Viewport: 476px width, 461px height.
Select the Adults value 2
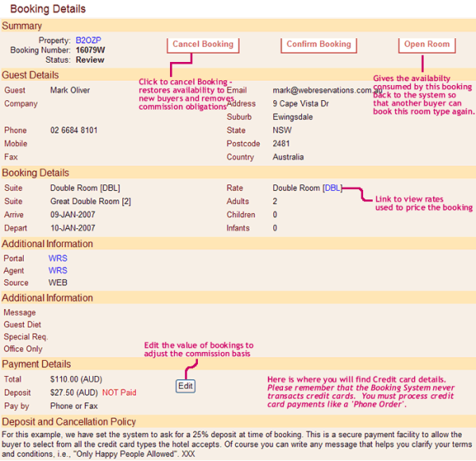point(275,201)
